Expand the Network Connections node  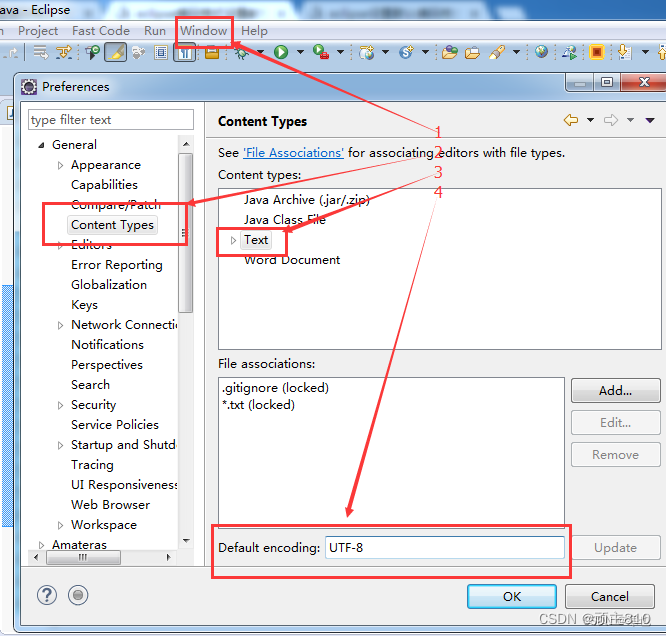click(60, 325)
